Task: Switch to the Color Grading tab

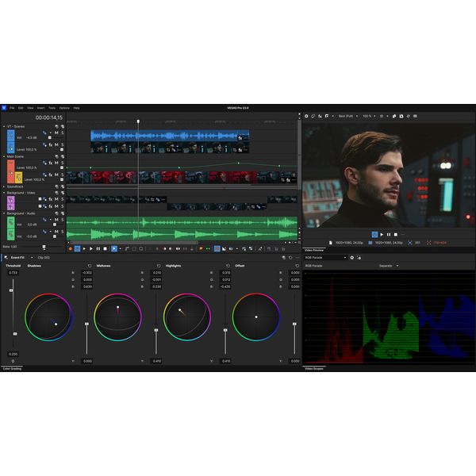Action: (x=12, y=369)
